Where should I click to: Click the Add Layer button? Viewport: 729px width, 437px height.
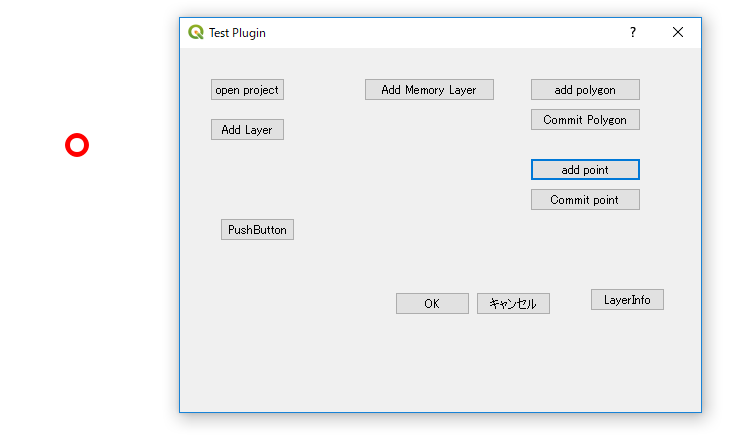(x=247, y=130)
